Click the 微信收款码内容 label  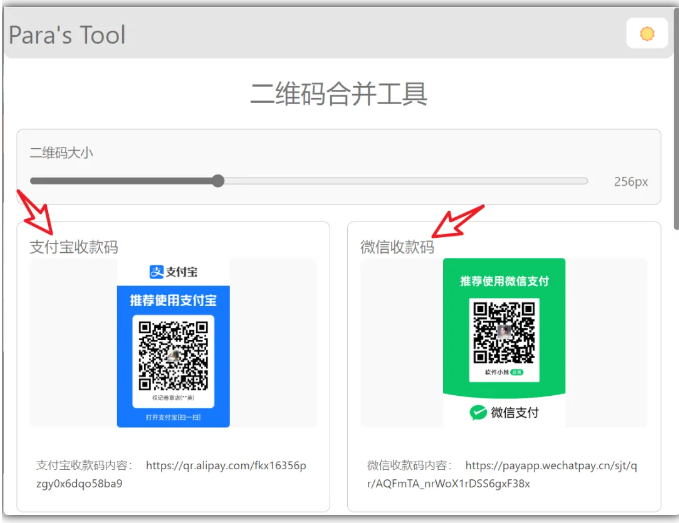pyautogui.click(x=409, y=465)
